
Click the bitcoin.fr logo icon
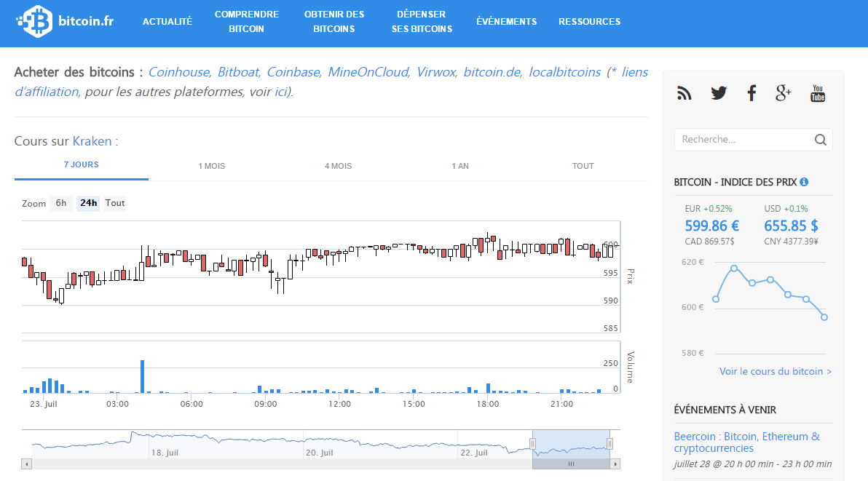pyautogui.click(x=35, y=22)
